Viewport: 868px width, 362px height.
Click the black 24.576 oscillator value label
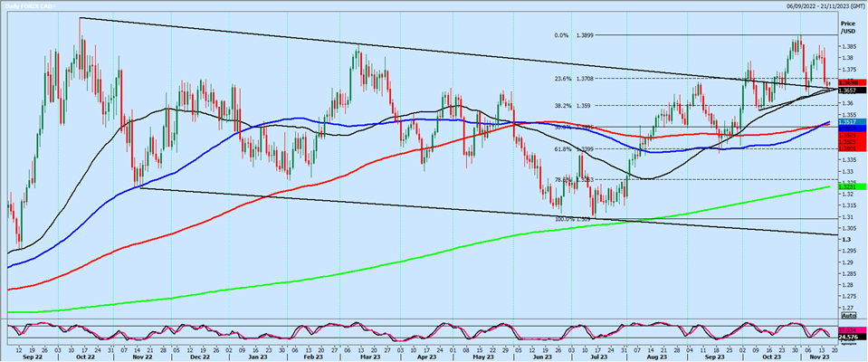coord(848,337)
